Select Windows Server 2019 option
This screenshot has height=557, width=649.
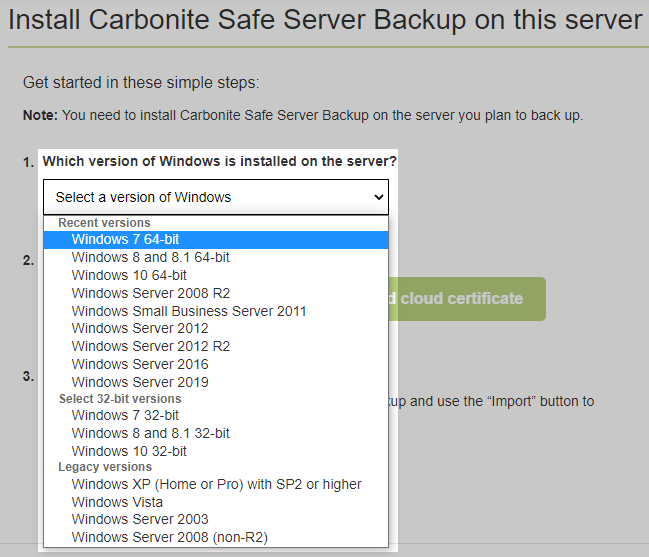tap(140, 382)
